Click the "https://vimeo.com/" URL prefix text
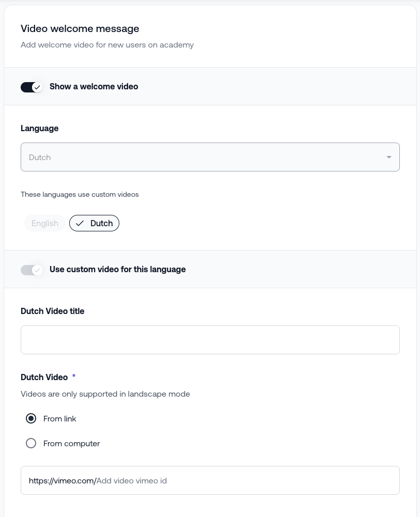Image resolution: width=420 pixels, height=517 pixels. coord(62,480)
